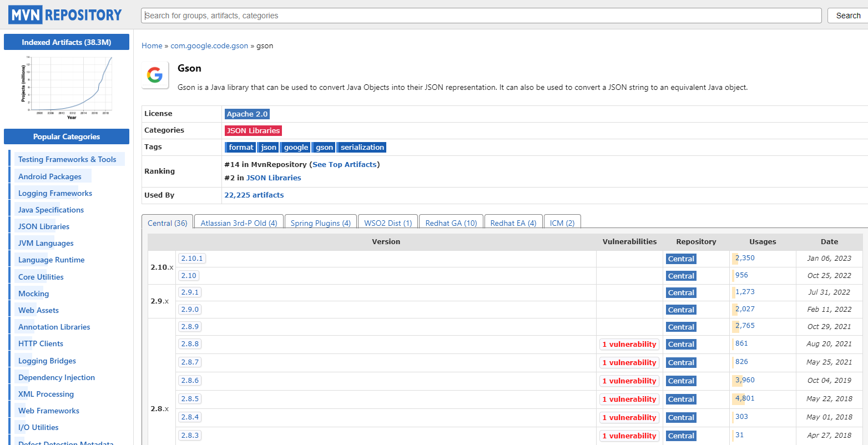
Task: Open the Apache 2.0 license tag
Action: point(247,114)
